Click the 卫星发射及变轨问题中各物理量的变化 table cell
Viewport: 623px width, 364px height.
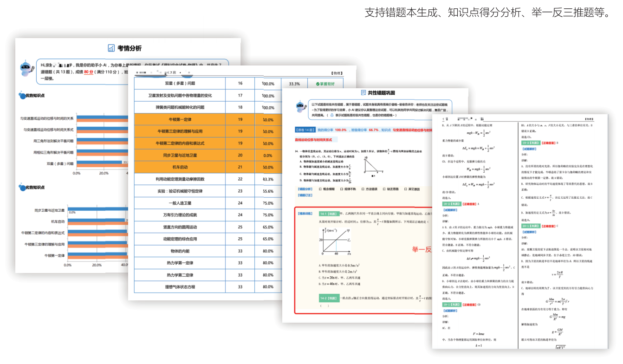(180, 96)
